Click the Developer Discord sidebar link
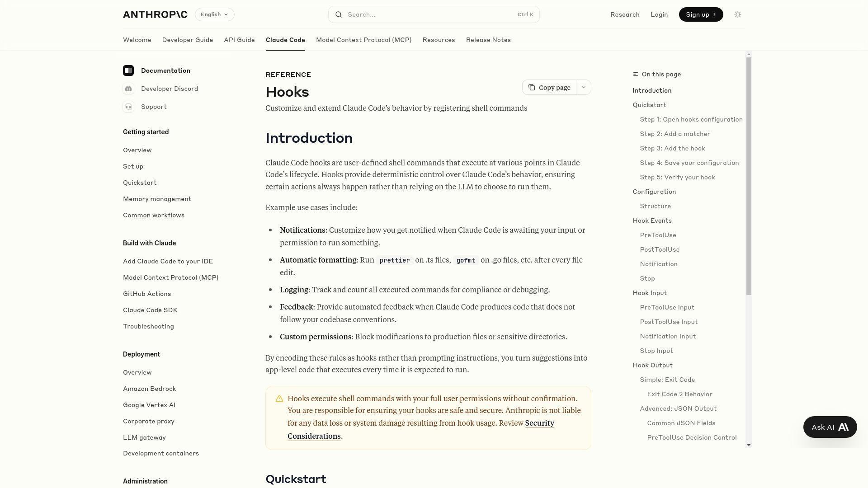Image resolution: width=868 pixels, height=488 pixels. [170, 89]
